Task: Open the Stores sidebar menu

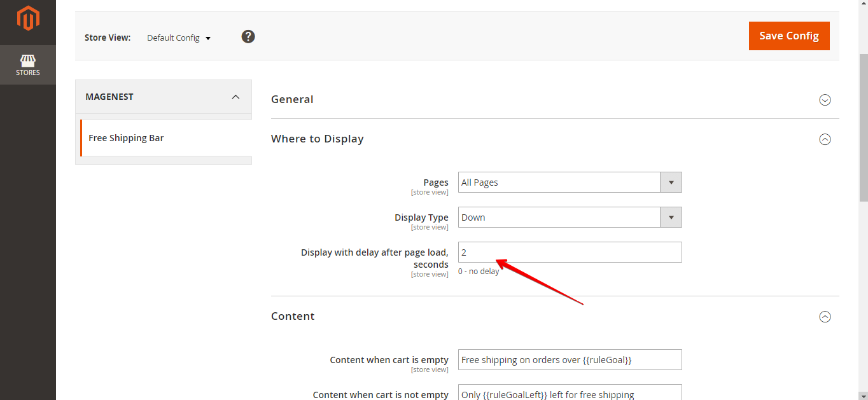Action: click(28, 65)
